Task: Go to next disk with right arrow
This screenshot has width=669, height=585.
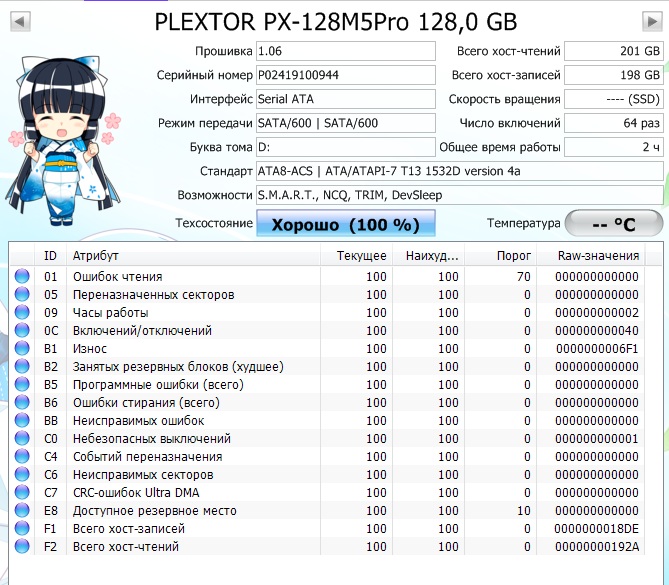Action: pos(652,21)
